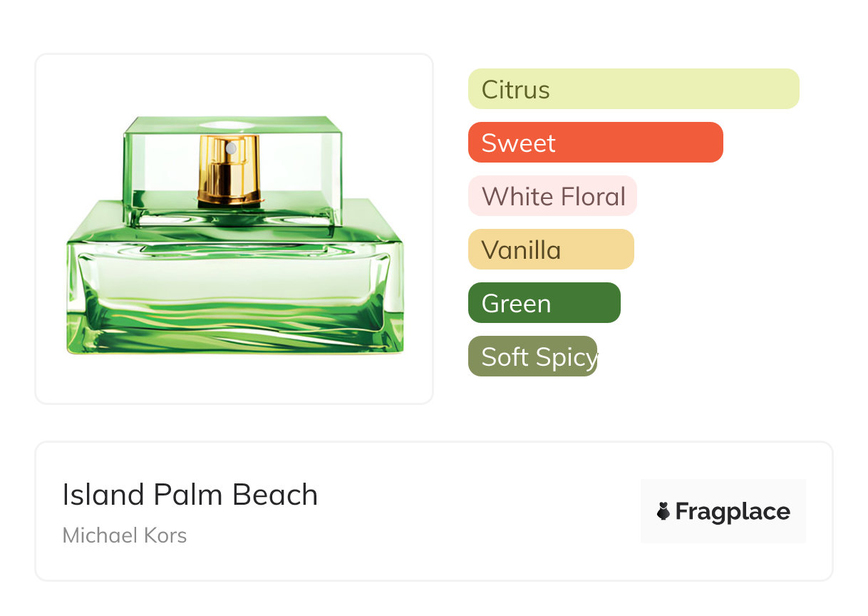868x616 pixels.
Task: Choose the pink White Floral accord bar
Action: (552, 196)
